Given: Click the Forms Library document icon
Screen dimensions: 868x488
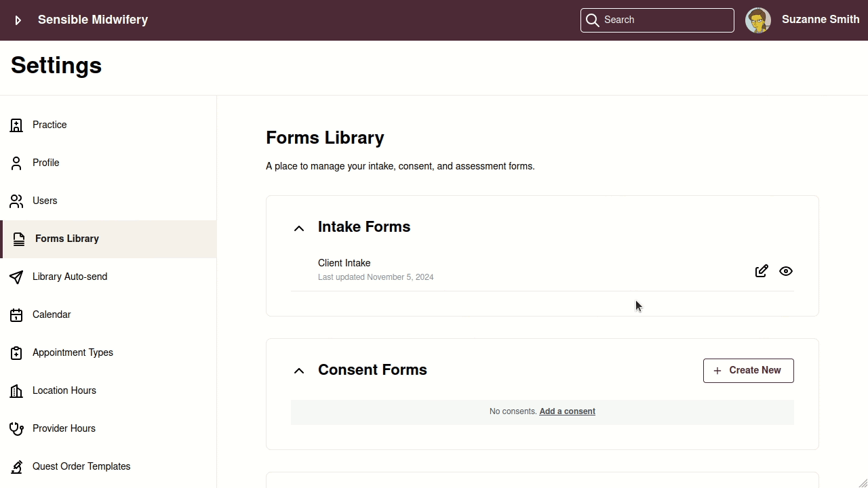Looking at the screenshot, I should 19,239.
